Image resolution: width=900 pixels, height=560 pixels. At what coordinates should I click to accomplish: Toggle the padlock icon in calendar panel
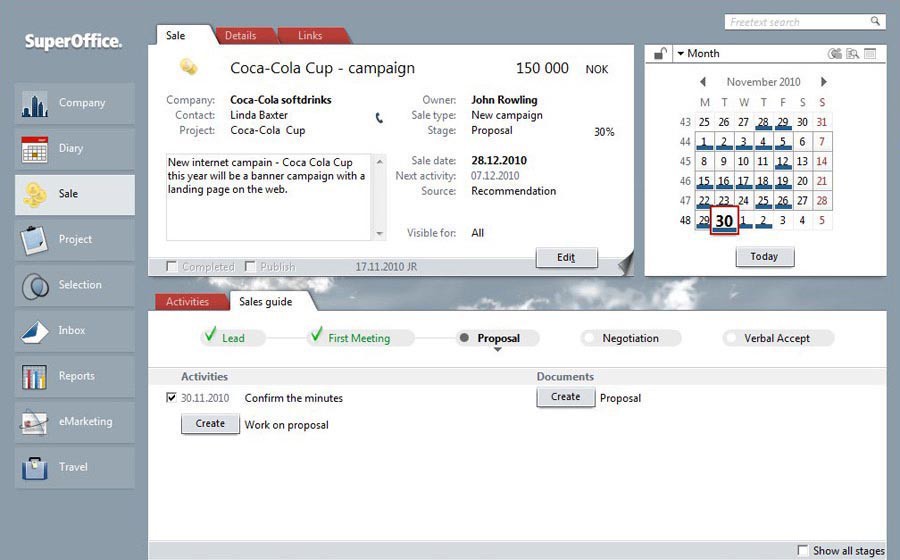(660, 53)
